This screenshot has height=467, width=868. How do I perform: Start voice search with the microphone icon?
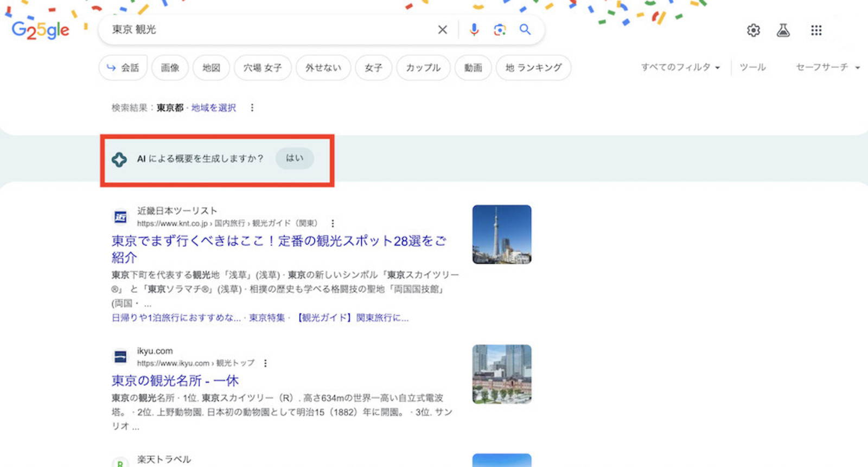tap(474, 30)
